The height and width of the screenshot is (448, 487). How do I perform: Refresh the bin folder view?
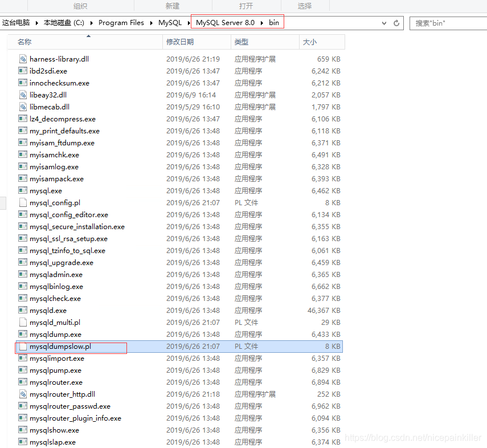(396, 23)
